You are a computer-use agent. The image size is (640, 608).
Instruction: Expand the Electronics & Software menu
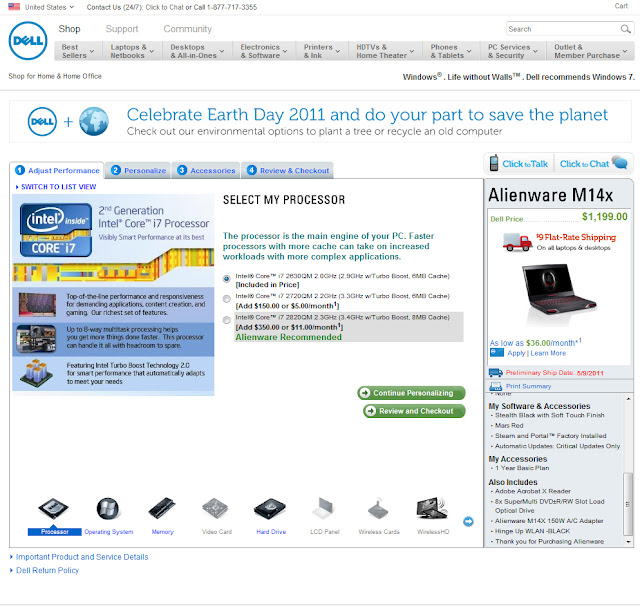264,51
